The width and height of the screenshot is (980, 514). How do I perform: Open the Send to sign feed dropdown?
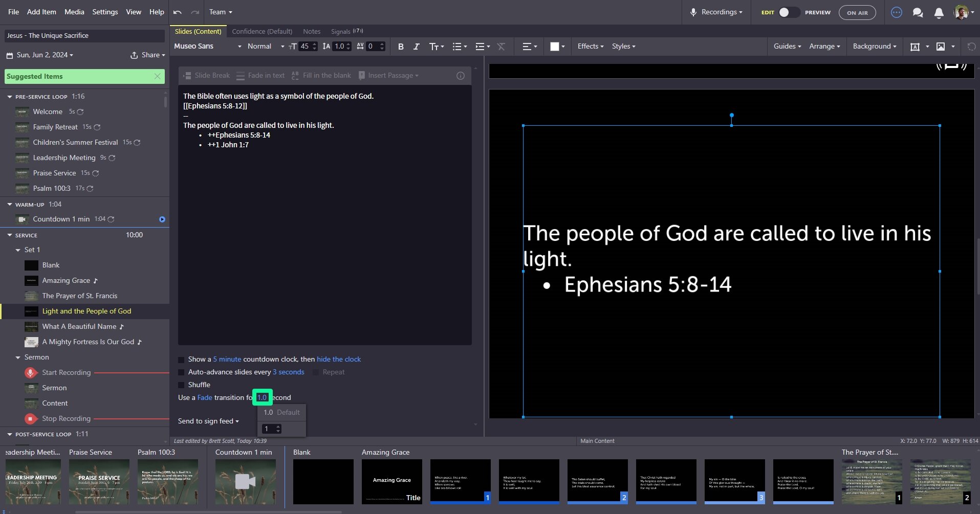tap(208, 421)
